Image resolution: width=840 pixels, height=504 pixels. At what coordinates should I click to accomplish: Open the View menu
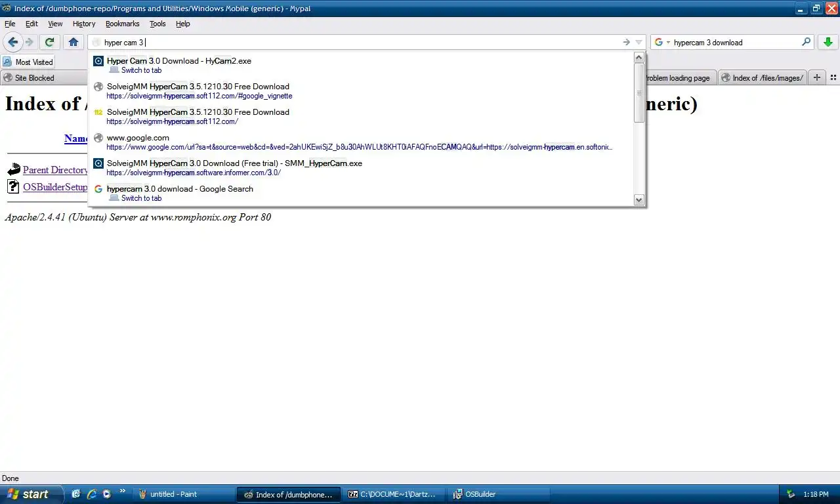tap(55, 24)
